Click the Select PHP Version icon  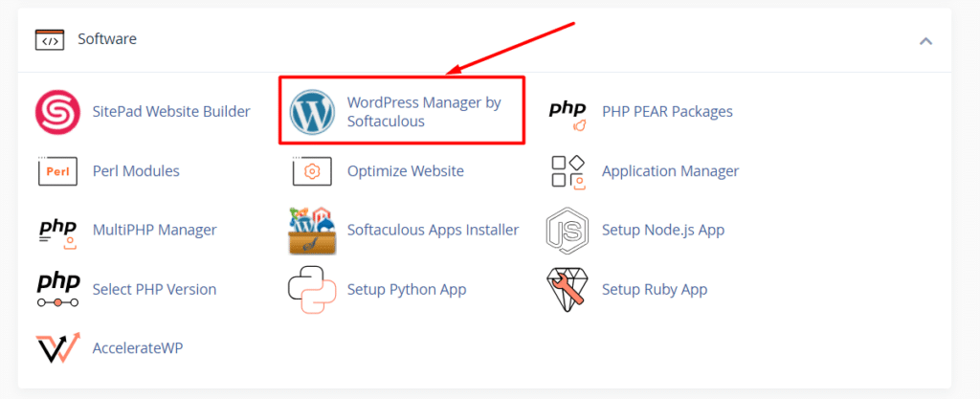click(57, 290)
